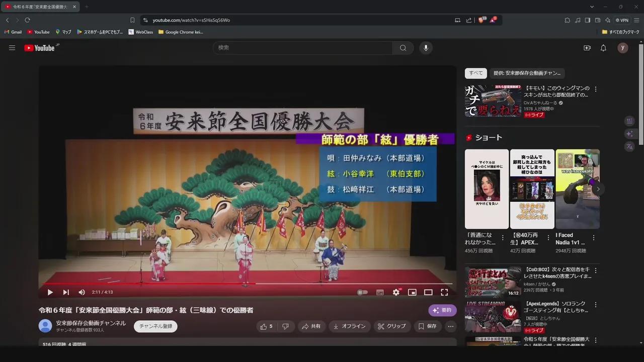This screenshot has width=644, height=362.
Task: Click the search magnifier button
Action: click(403, 48)
